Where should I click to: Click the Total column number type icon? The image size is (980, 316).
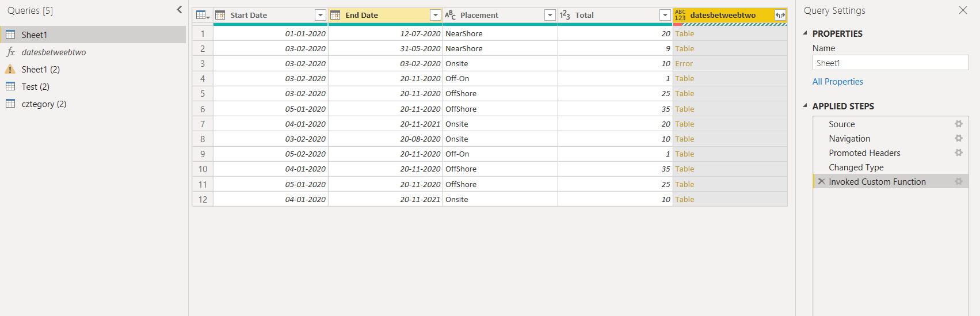click(x=565, y=15)
